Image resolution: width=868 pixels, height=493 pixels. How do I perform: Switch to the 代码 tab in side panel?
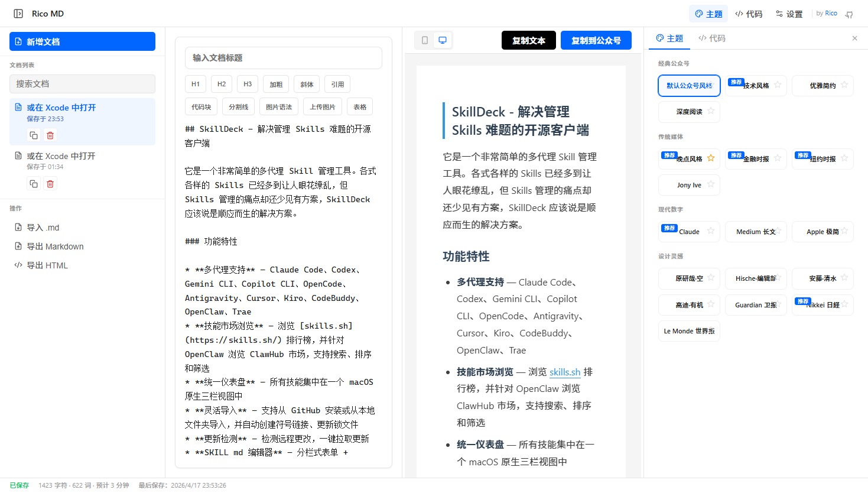coord(712,38)
